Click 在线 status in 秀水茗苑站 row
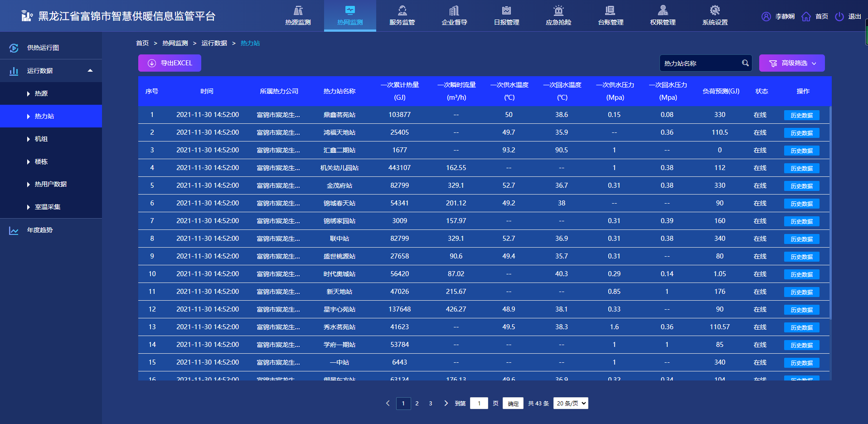The width and height of the screenshot is (868, 424). [760, 327]
